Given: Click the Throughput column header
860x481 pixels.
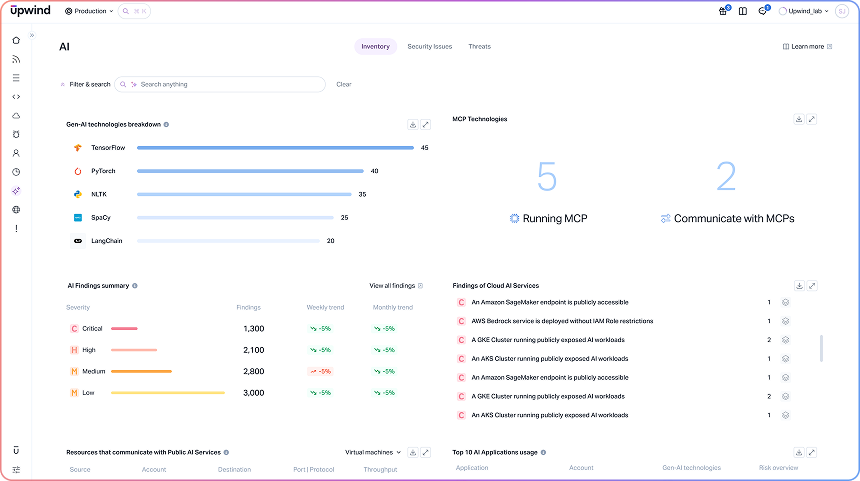Looking at the screenshot, I should (380, 469).
